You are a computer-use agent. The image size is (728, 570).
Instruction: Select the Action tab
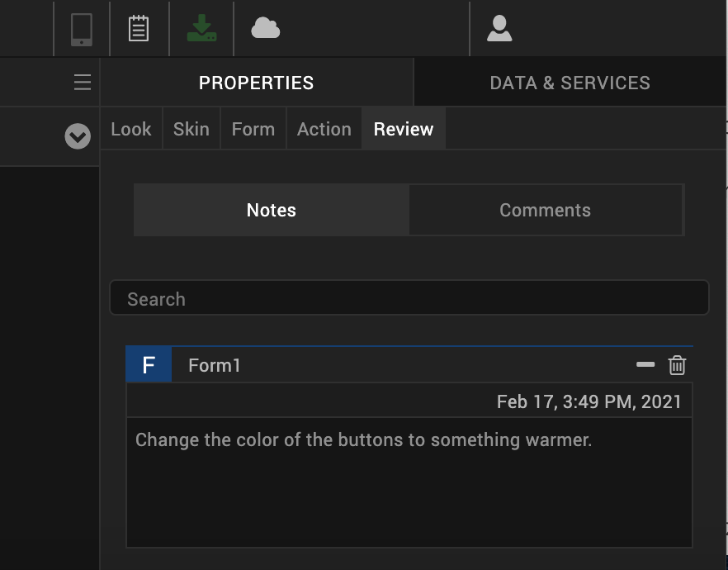tap(324, 130)
